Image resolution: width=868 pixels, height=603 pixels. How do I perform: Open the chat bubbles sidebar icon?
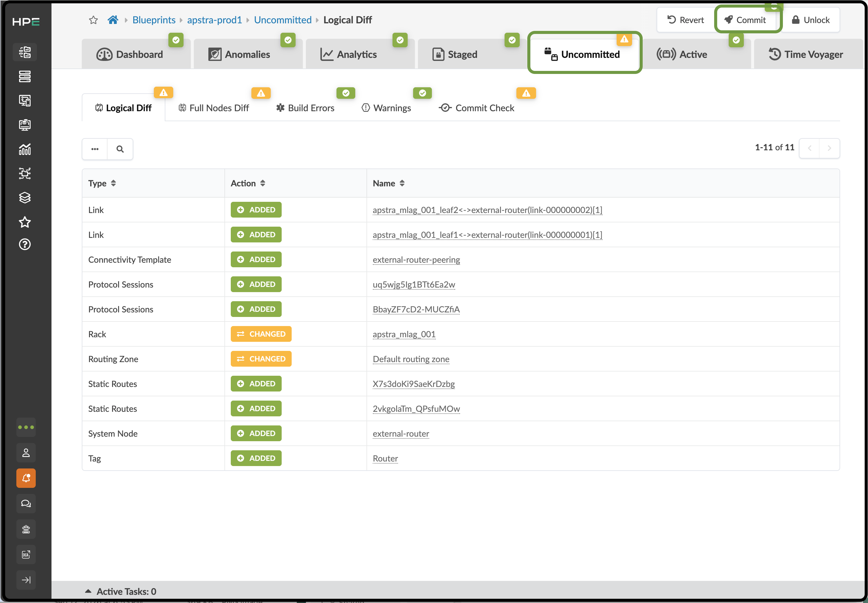coord(26,504)
